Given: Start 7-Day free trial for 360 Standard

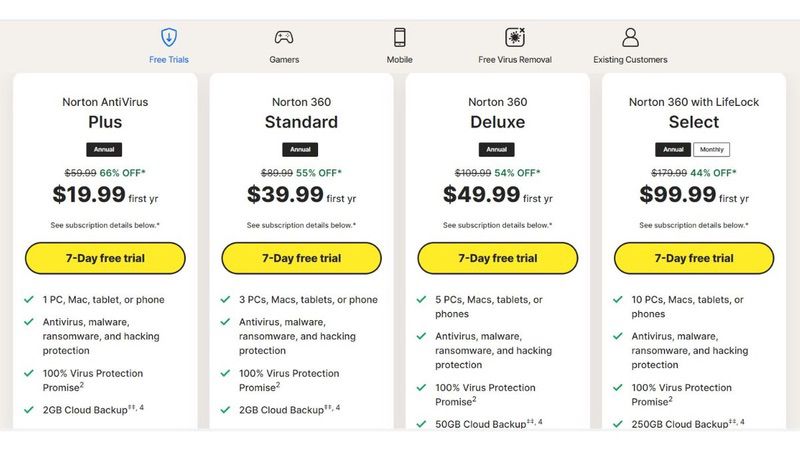Looking at the screenshot, I should click(302, 258).
